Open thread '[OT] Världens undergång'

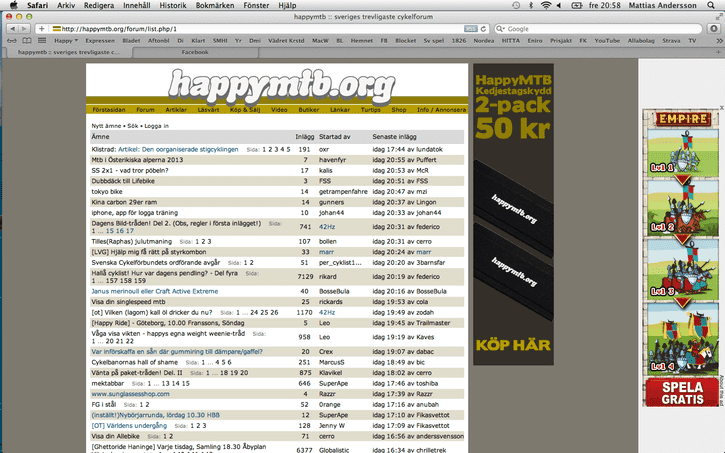(129, 426)
